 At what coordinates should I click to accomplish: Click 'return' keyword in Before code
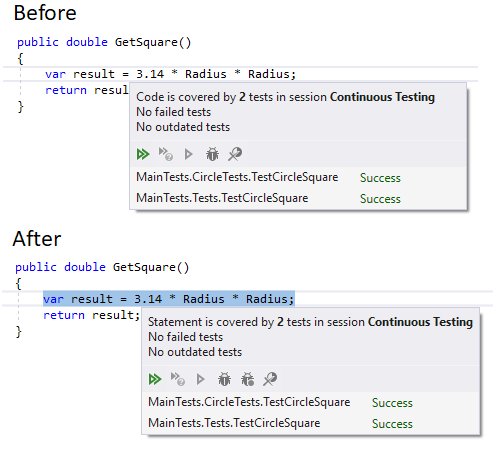pos(66,90)
